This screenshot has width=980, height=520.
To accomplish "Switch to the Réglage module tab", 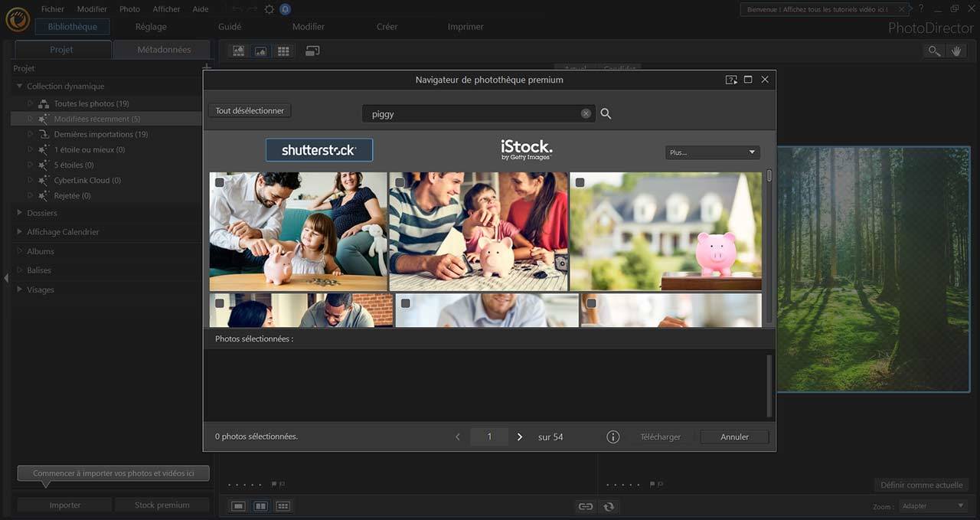I will pos(151,27).
